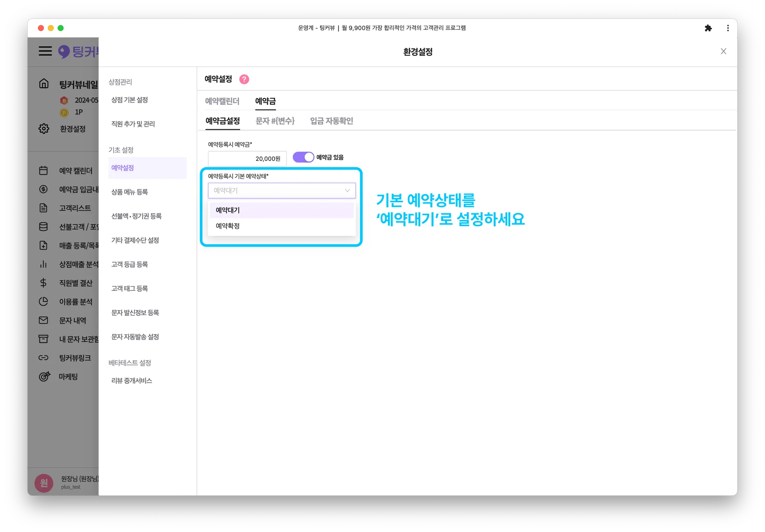Screen dimensions: 765x532
Task: Click the pink help question mark icon
Action: tap(244, 79)
